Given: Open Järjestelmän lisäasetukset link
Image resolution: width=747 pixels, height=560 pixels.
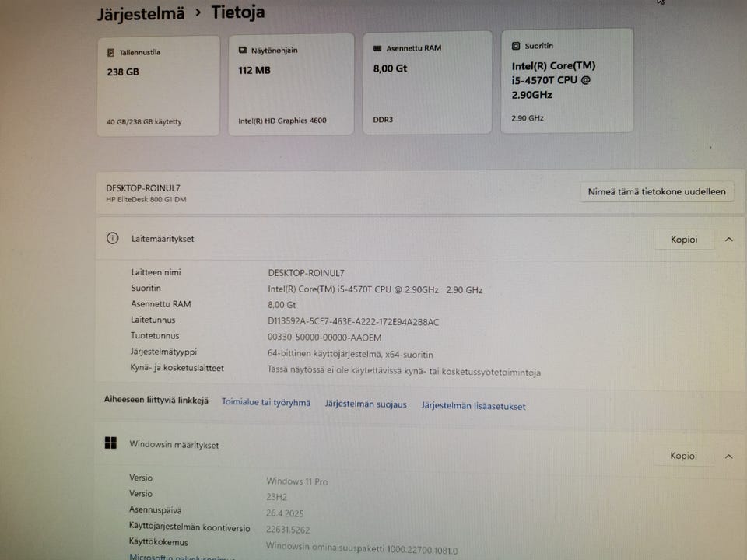Looking at the screenshot, I should point(474,406).
